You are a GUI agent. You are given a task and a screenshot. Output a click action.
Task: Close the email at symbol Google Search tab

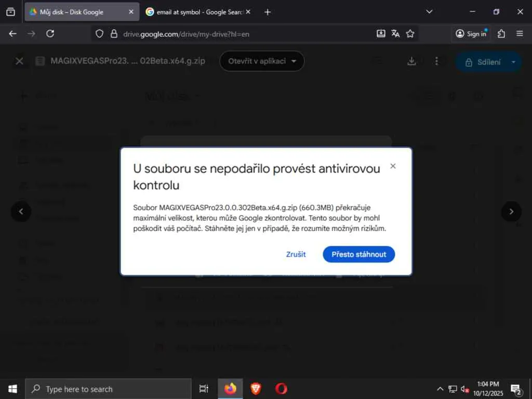coord(248,12)
